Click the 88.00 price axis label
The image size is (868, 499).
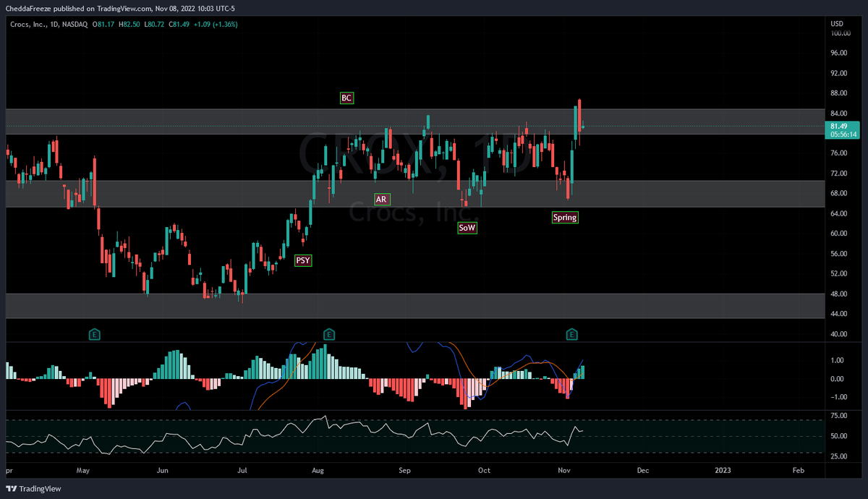(x=839, y=93)
